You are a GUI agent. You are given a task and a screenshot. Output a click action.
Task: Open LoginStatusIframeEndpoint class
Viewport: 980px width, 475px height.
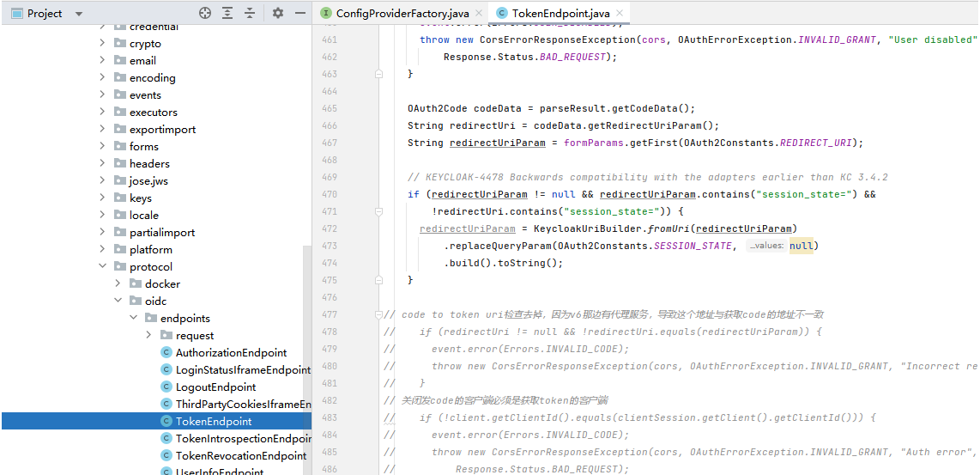click(243, 370)
